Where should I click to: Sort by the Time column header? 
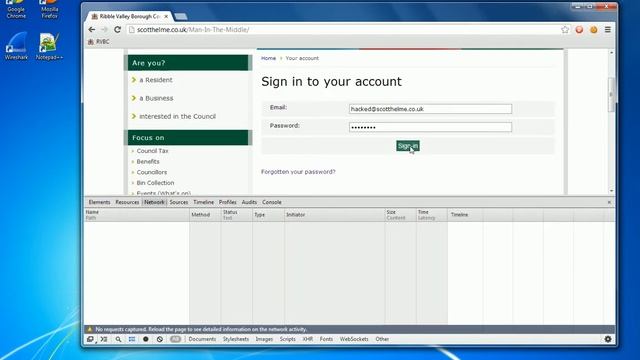pyautogui.click(x=432, y=215)
